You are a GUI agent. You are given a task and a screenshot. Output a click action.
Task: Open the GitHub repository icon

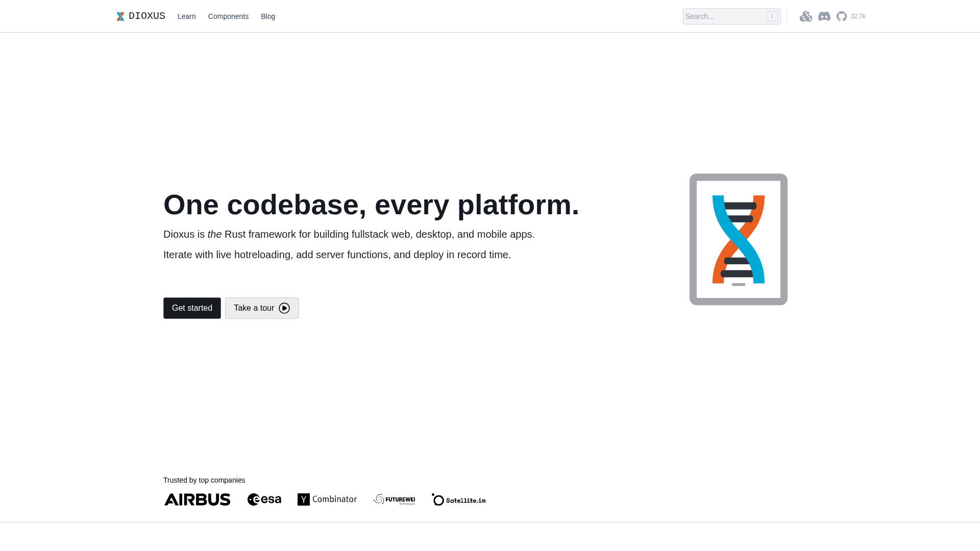click(841, 16)
